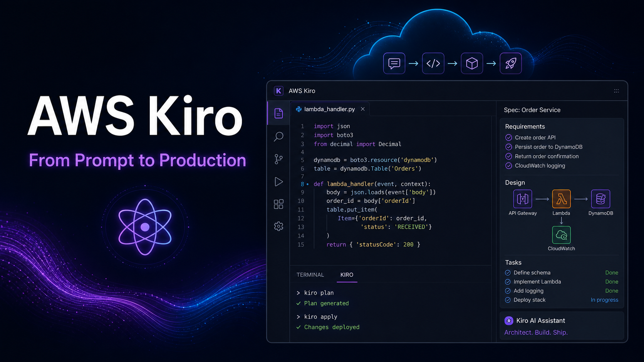Viewport: 644px width, 362px height.
Task: Click the Python icon on lambda_handler.py tab
Action: (299, 109)
